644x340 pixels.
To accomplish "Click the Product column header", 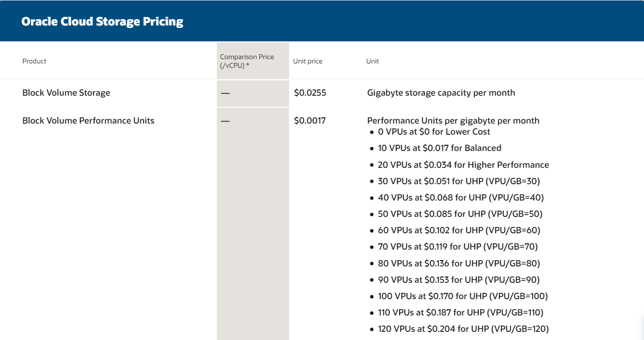I will click(34, 61).
